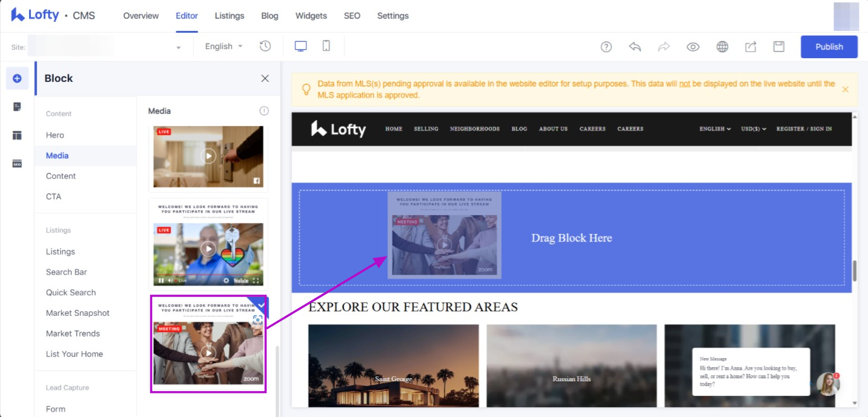The width and height of the screenshot is (868, 417).
Task: Click the version history clock icon
Action: (265, 47)
